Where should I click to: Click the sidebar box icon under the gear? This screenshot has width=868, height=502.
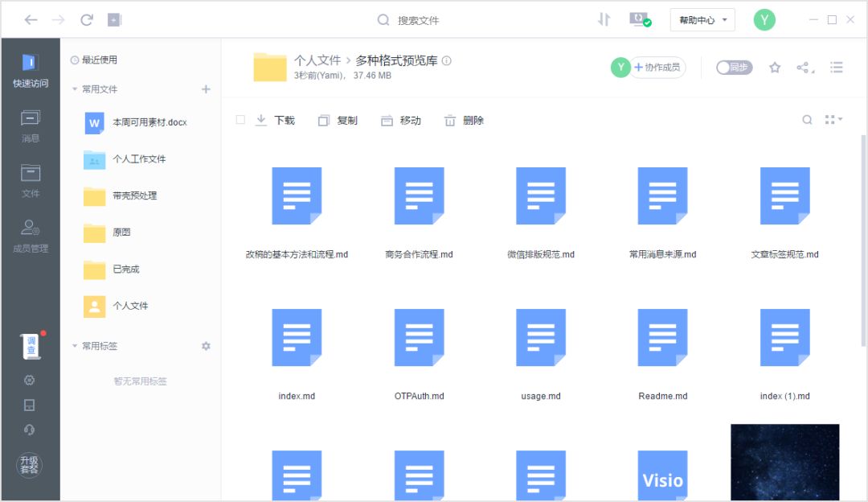(x=30, y=405)
